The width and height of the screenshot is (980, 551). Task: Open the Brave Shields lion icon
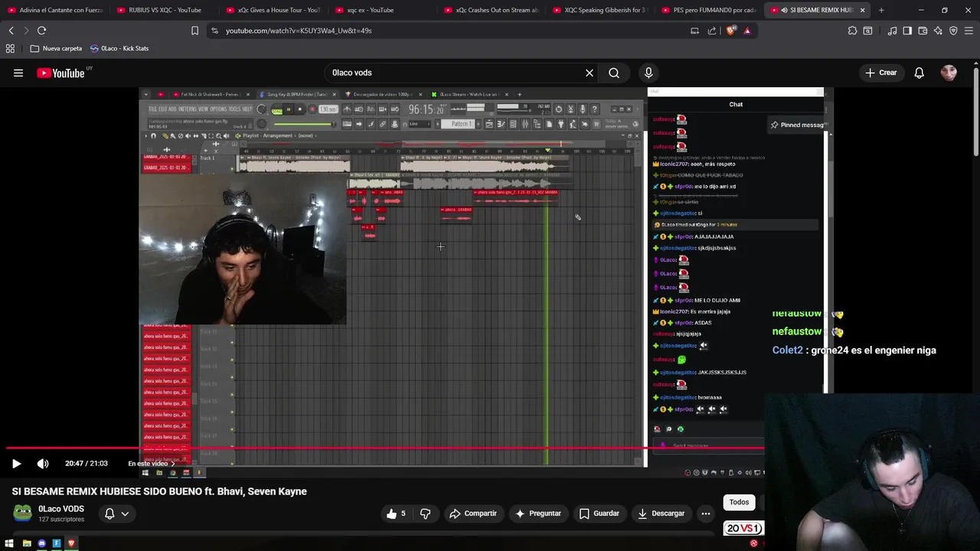[x=731, y=31]
